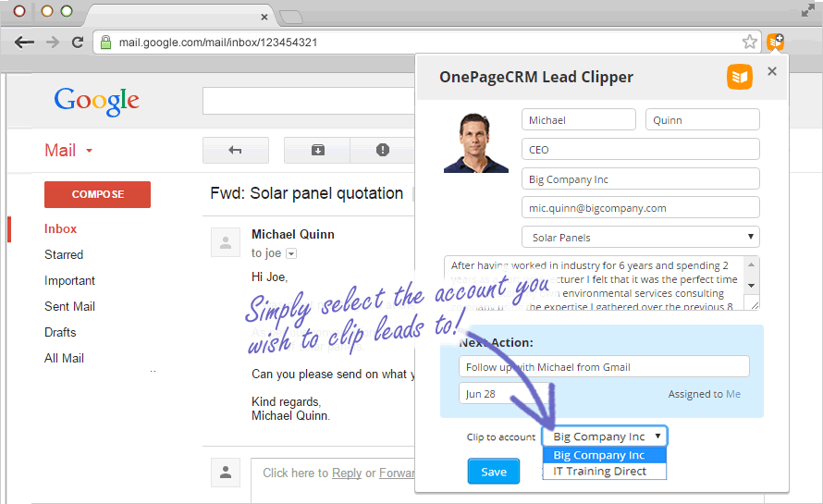Click the orange OnePageCRM logo in clipper

740,77
